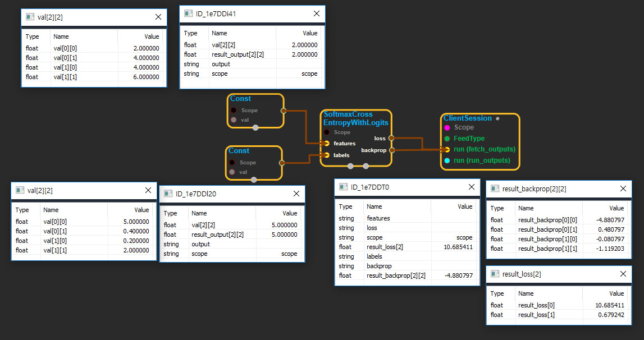Click the loss output port on SoftmaxCrossEntropyWithLogits
Image resolution: width=644 pixels, height=340 pixels.
(x=391, y=137)
